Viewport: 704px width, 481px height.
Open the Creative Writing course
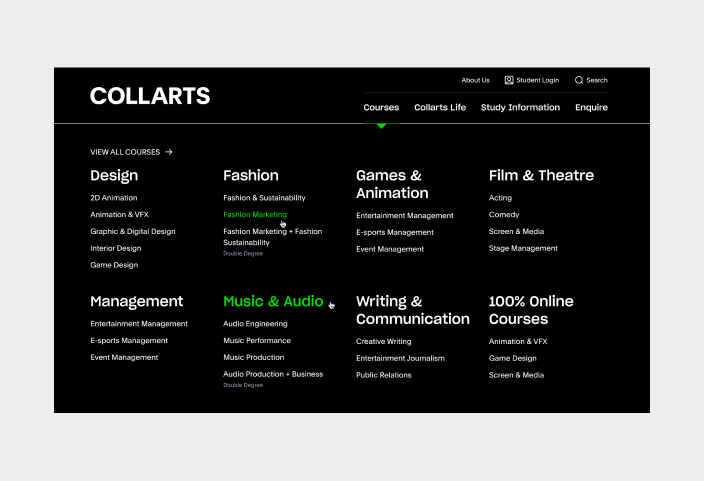point(383,342)
